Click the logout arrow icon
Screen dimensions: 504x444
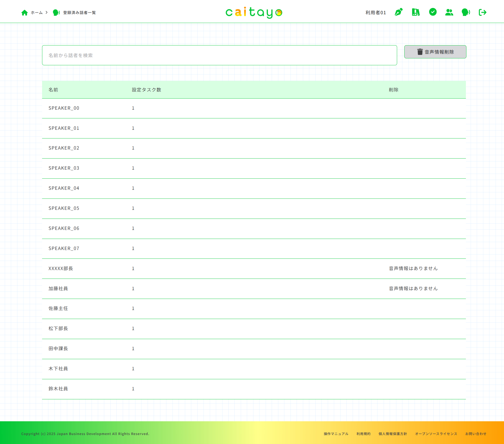(482, 12)
